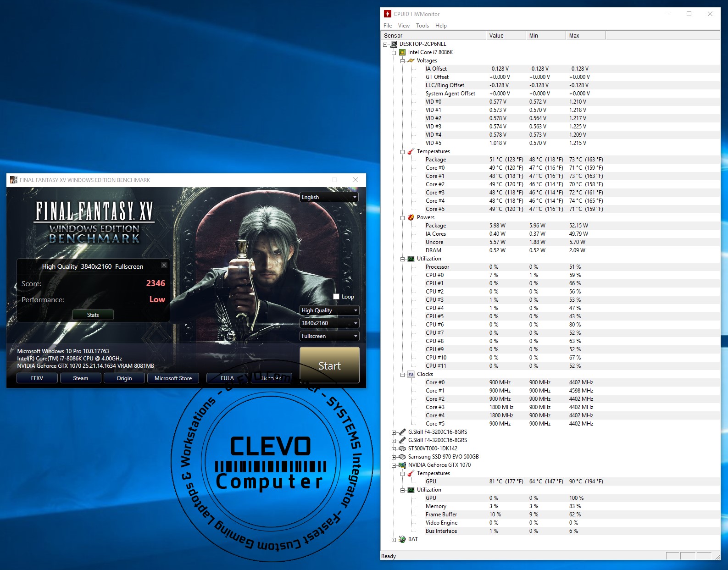Click the first G.Skill F4-3200C16-8GRS memory icon
728x570 pixels.
(x=402, y=432)
